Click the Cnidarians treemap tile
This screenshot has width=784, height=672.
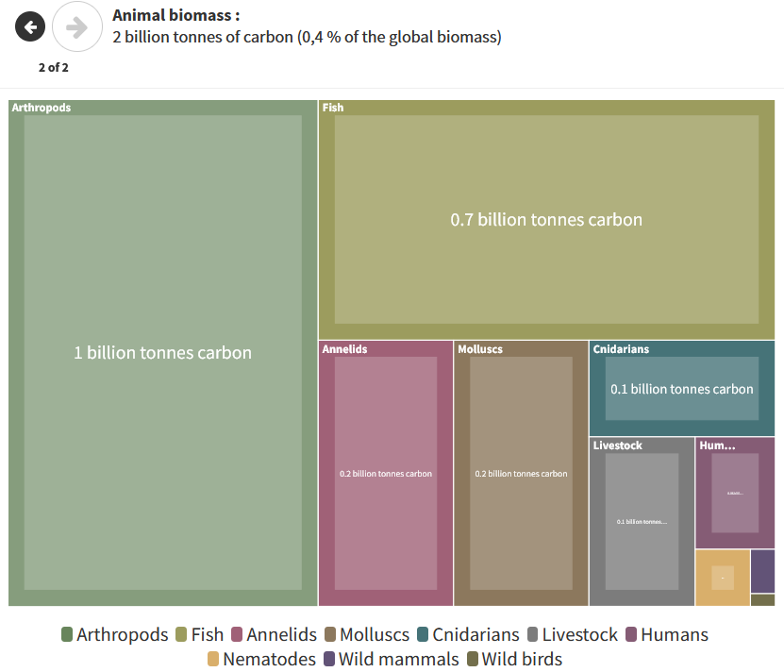click(681, 389)
